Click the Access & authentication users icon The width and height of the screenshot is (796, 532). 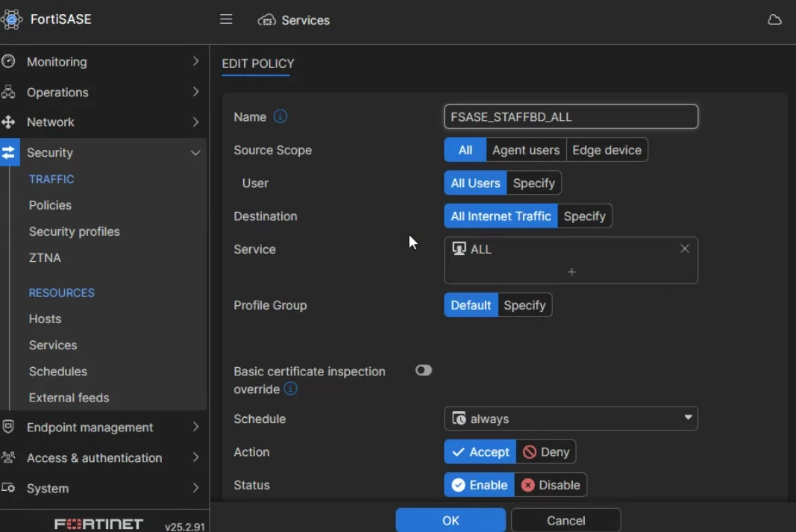click(9, 457)
